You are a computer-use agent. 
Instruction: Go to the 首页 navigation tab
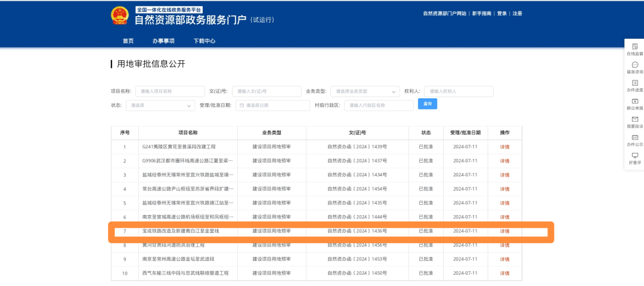128,41
